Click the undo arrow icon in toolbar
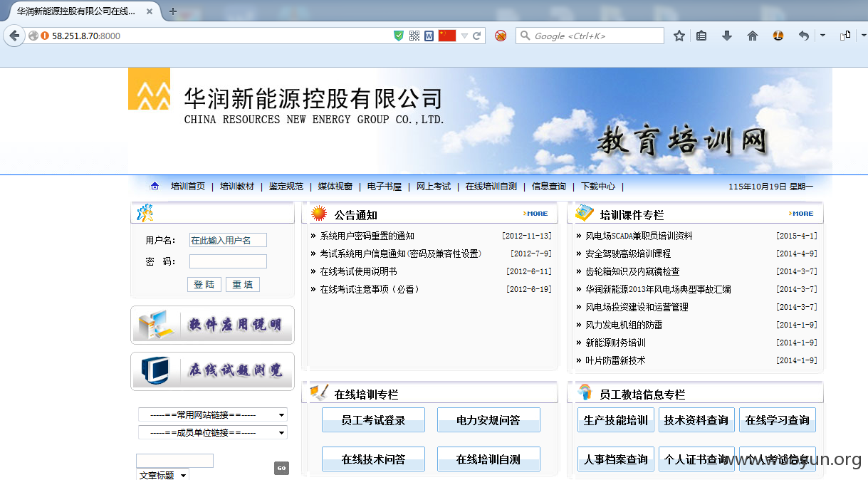868x480 pixels. click(804, 36)
